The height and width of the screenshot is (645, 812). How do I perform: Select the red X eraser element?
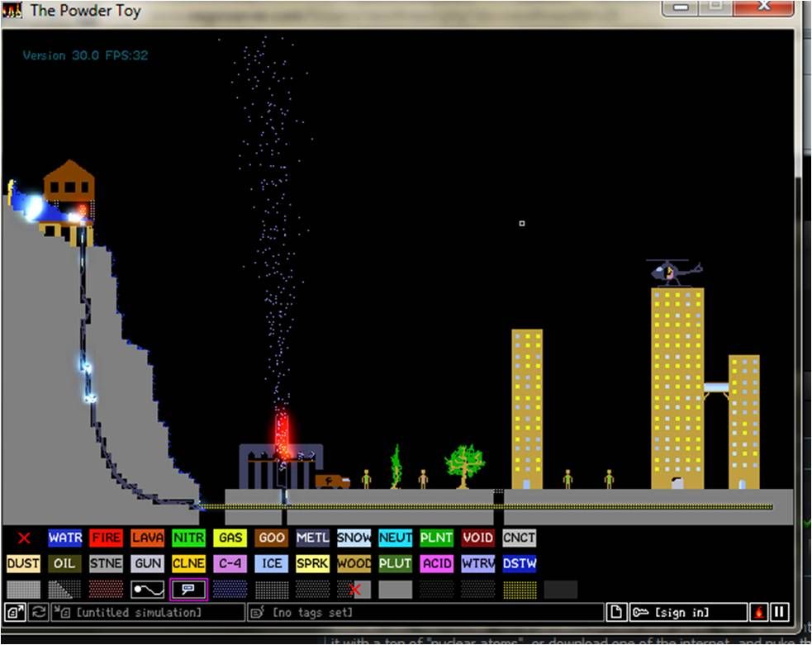tap(23, 538)
